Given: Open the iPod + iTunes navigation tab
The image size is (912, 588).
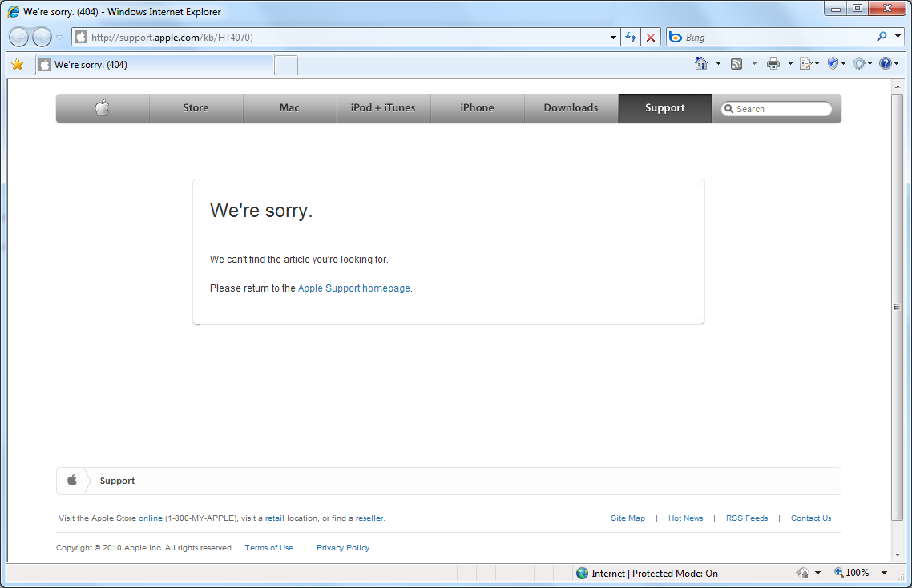Looking at the screenshot, I should [383, 107].
